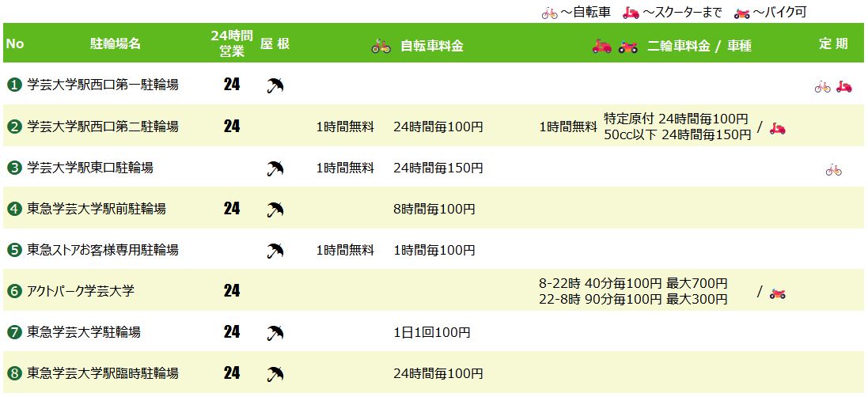
Task: Click scooter vehicle icon in 西口第二駐輪場 row
Action: (x=777, y=129)
